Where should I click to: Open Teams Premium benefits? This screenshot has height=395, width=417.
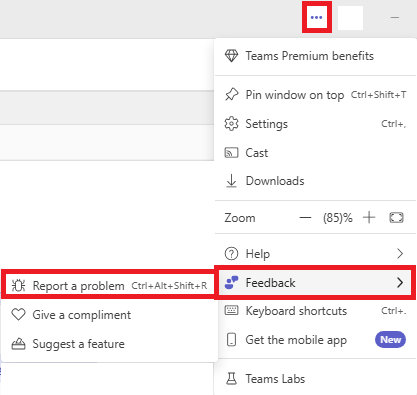315,56
